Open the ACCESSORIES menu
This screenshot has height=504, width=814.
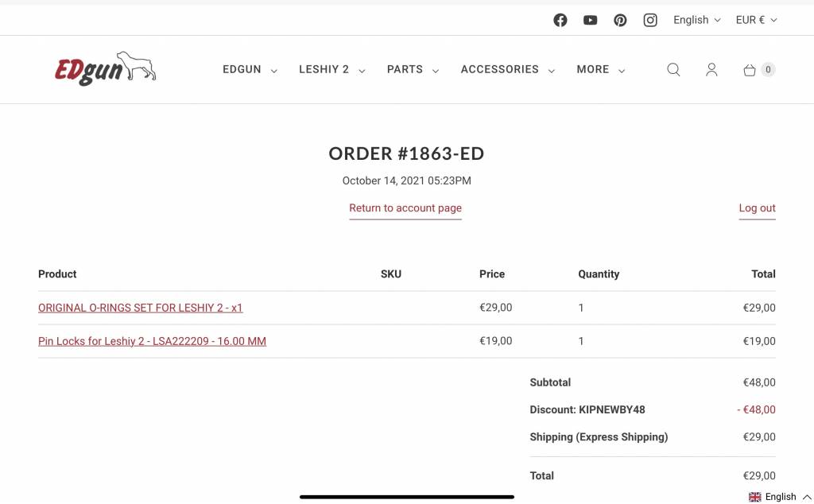(x=508, y=69)
